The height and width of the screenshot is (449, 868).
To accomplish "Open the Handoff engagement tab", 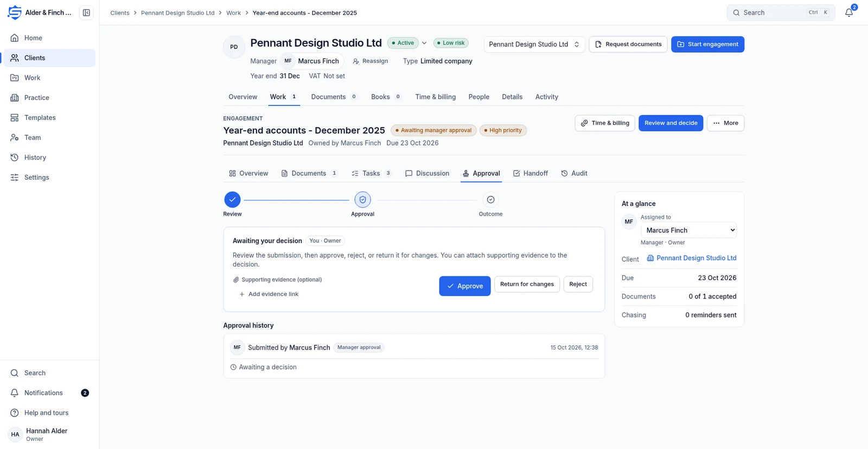I will coord(530,173).
